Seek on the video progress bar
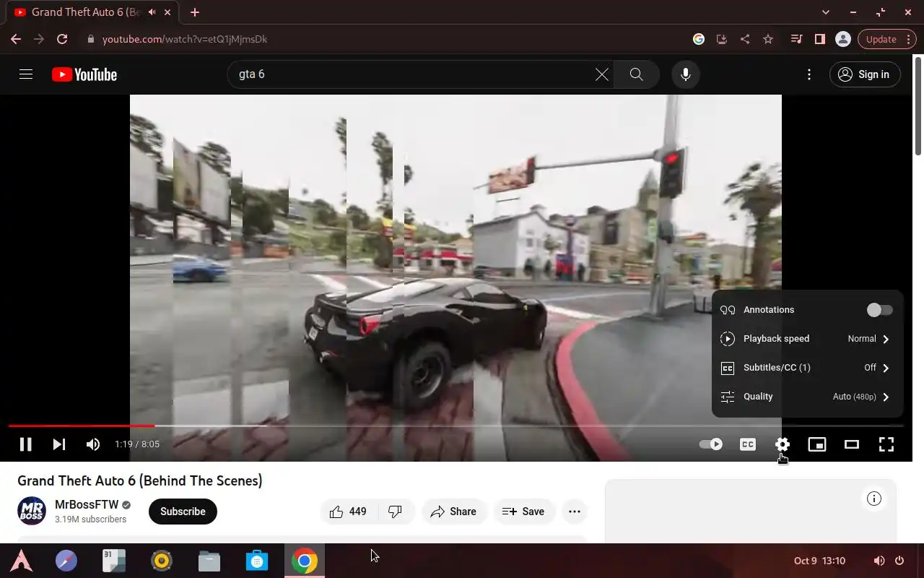The image size is (924, 578). coord(456,426)
